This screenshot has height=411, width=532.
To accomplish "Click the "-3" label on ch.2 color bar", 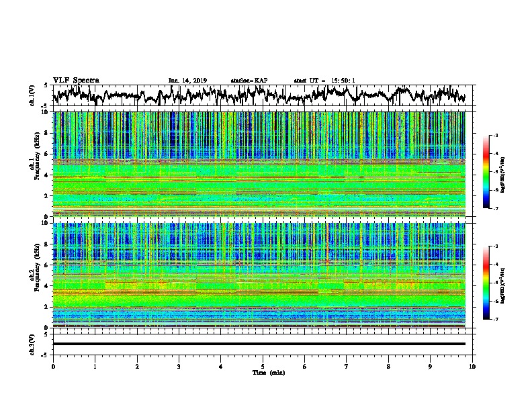I will click(x=496, y=246).
